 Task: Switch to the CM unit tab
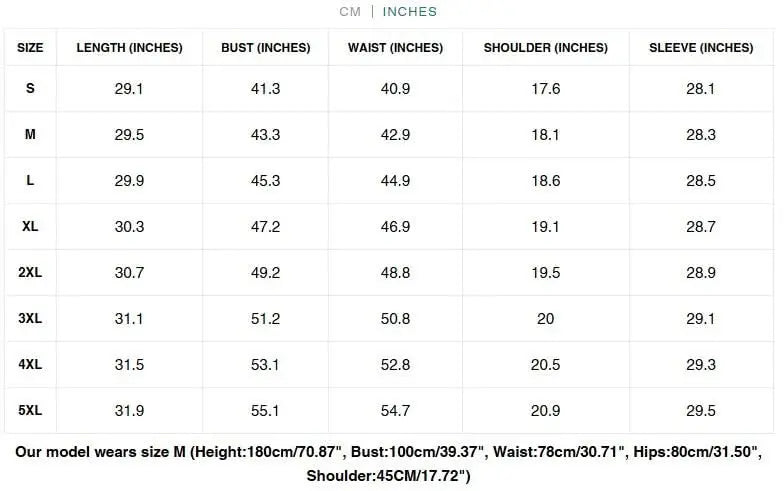(x=349, y=12)
